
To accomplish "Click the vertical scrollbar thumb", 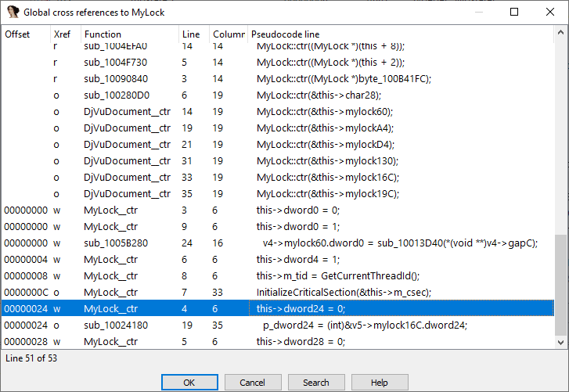I will tap(560, 285).
